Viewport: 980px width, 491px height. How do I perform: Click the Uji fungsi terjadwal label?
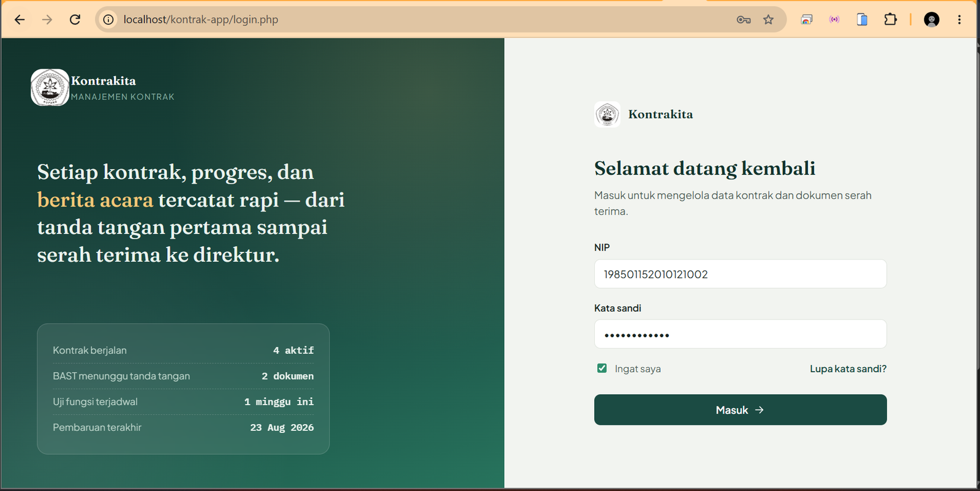(x=95, y=402)
